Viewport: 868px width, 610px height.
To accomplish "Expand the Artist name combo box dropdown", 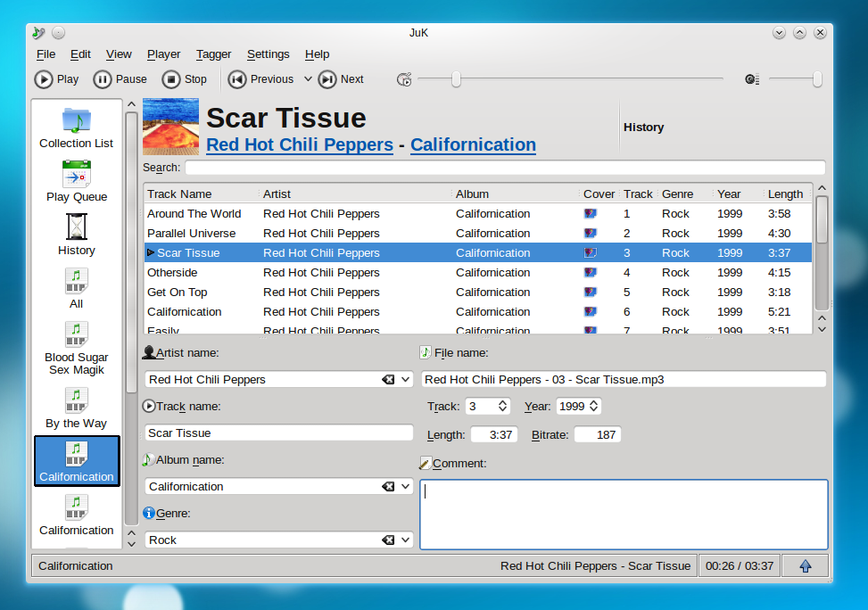I will [x=406, y=379].
